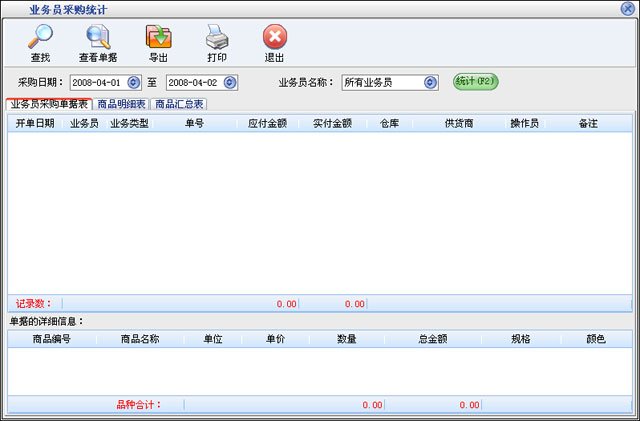This screenshot has width=640, height=421.
Task: Expand the 所有业务员 salesperson dropdown
Action: tap(430, 82)
